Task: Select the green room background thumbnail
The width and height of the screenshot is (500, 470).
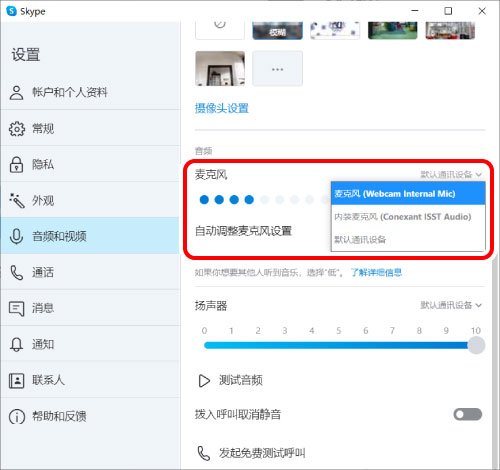Action: click(392, 31)
